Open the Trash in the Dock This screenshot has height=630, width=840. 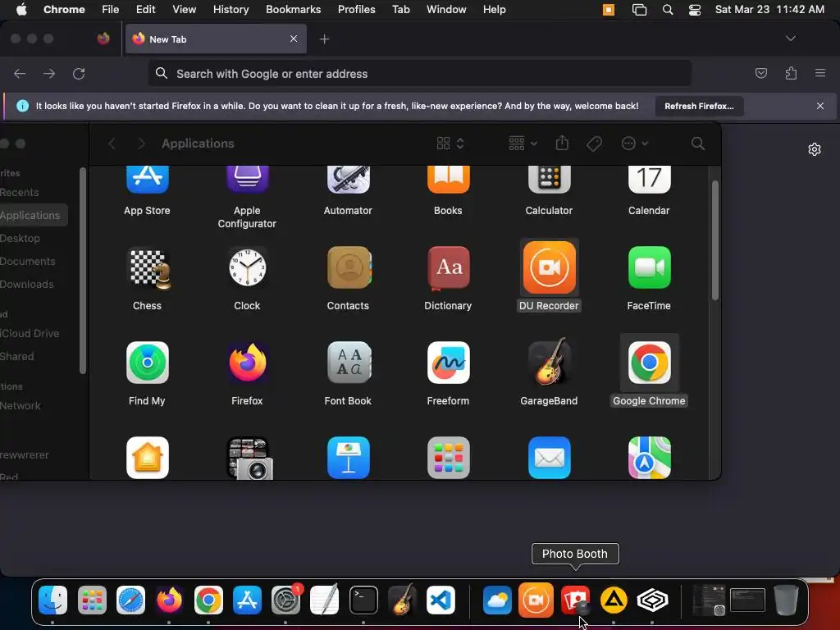click(786, 600)
